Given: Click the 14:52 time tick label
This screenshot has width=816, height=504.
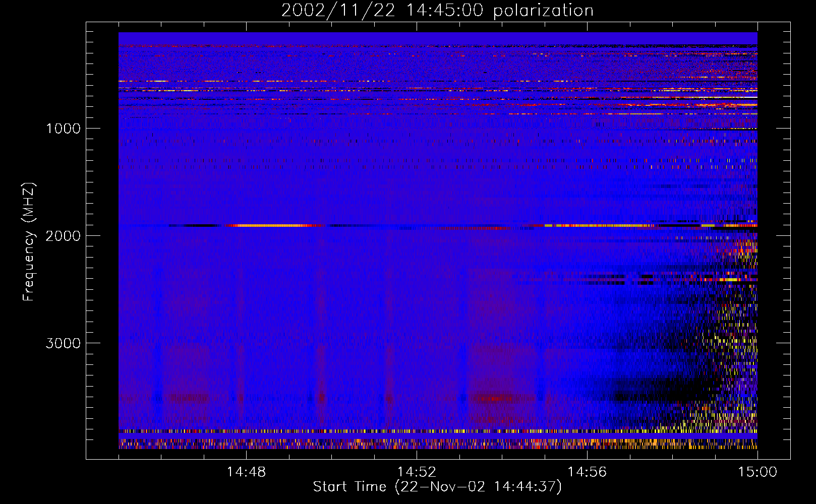Looking at the screenshot, I should pyautogui.click(x=417, y=472).
